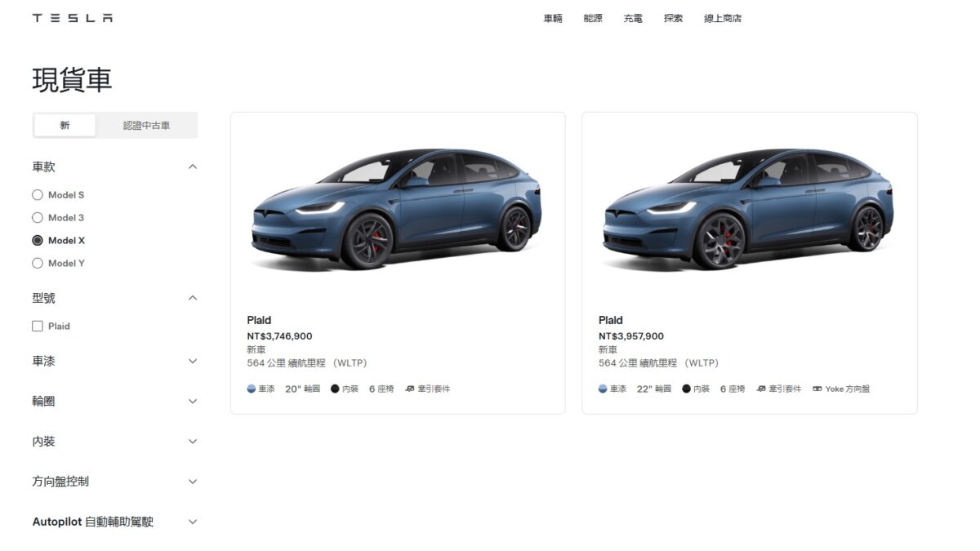Select the Model S radio button
The width and height of the screenshot is (980, 551).
pyautogui.click(x=38, y=195)
